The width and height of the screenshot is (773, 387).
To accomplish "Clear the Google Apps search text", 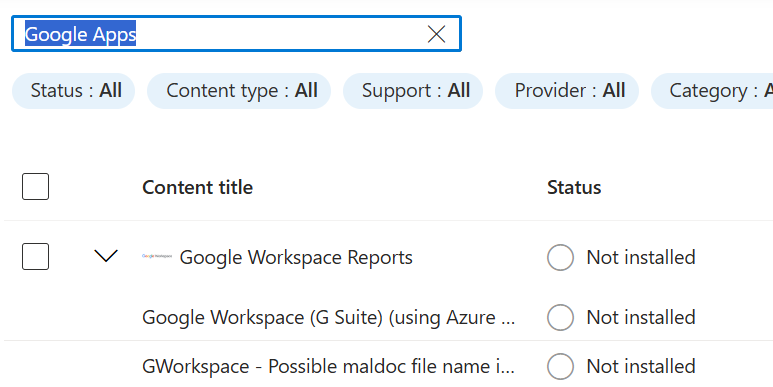I will (x=436, y=34).
